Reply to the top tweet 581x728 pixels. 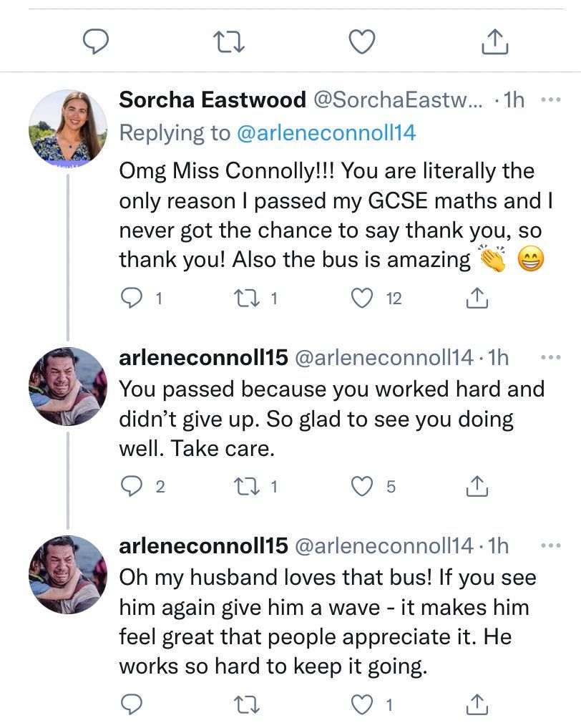94,43
